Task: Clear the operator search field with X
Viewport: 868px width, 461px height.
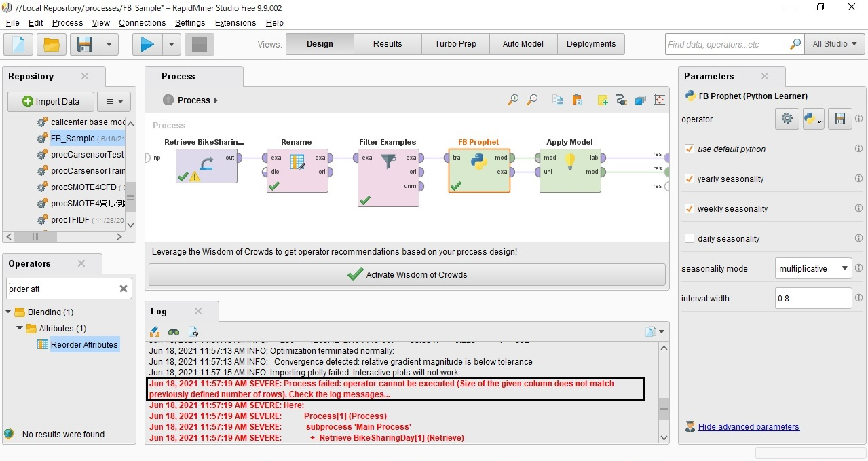Action: pyautogui.click(x=124, y=289)
